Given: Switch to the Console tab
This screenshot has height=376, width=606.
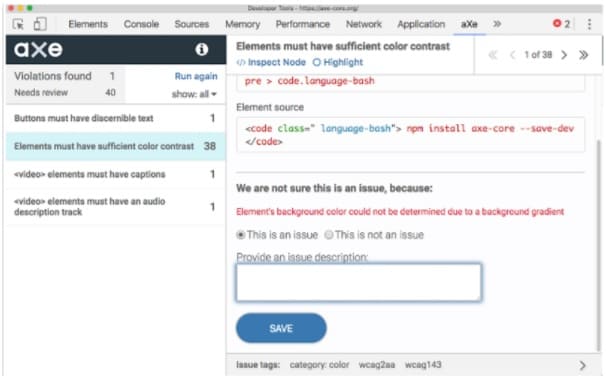Looking at the screenshot, I should (x=141, y=24).
